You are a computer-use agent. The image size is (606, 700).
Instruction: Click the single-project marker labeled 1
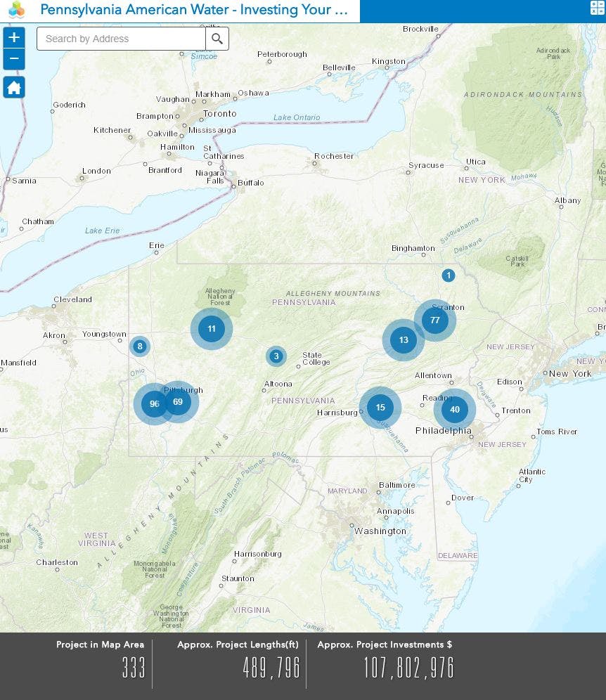449,276
